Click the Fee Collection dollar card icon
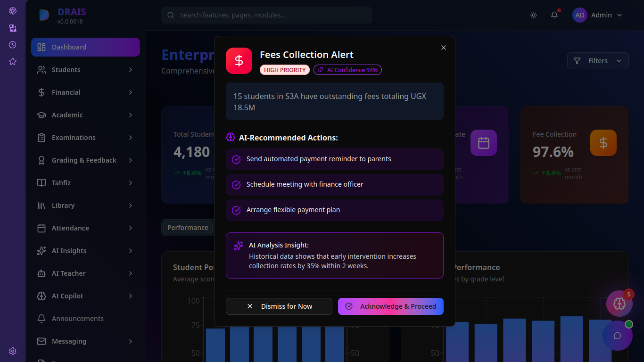Image resolution: width=644 pixels, height=362 pixels. pyautogui.click(x=603, y=143)
